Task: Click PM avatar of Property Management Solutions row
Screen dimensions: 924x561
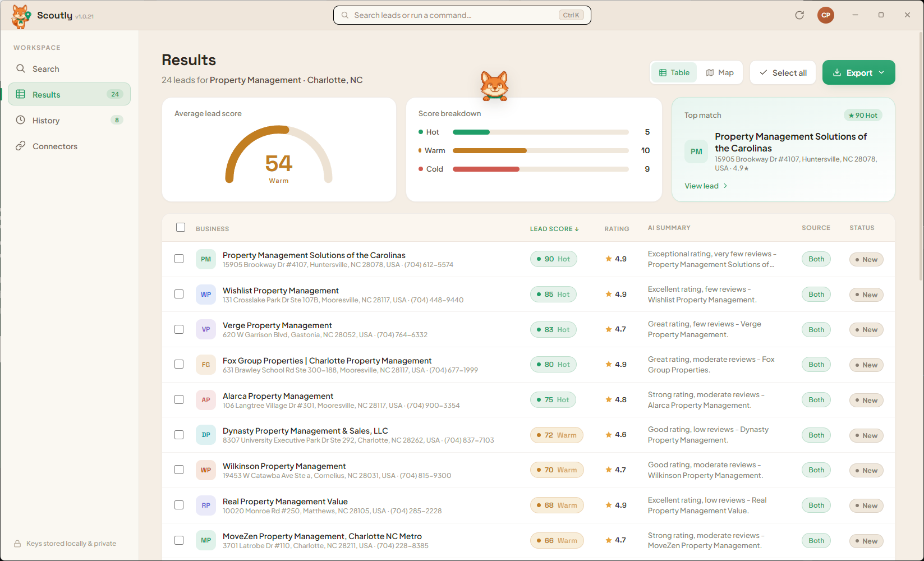Action: [206, 259]
